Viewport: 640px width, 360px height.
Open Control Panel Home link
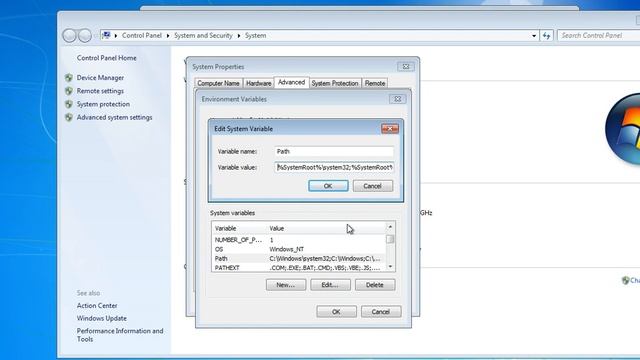point(107,58)
